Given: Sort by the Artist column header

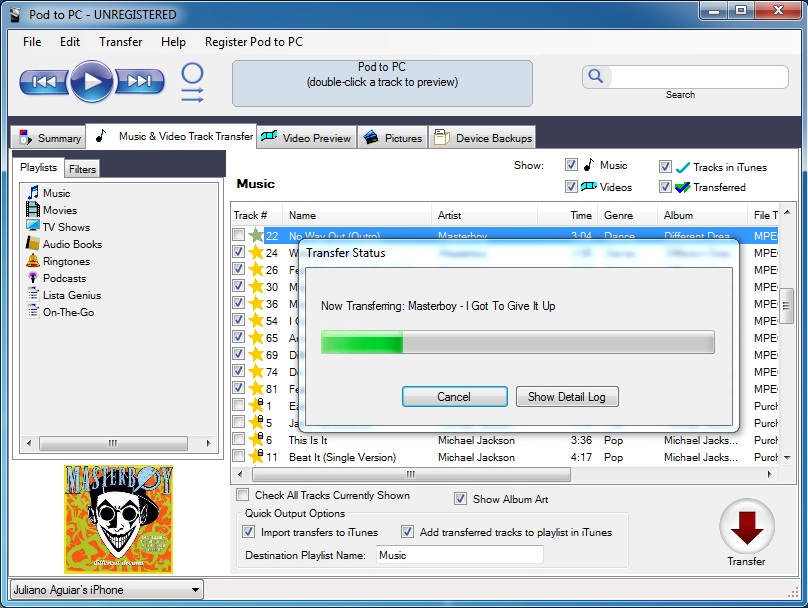Looking at the screenshot, I should click(484, 215).
